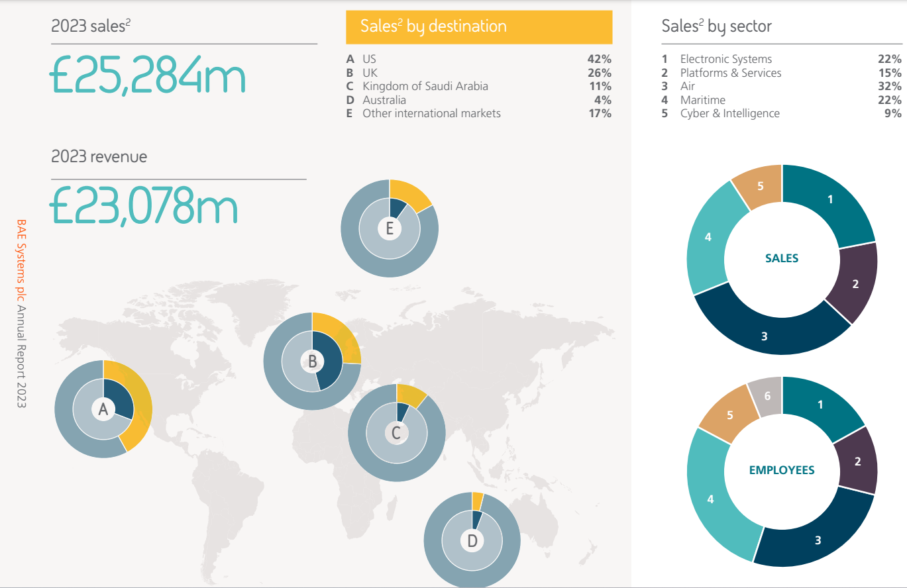Select segment 4 of the EMPLOYEES donut
The width and height of the screenshot is (907, 588).
(x=711, y=499)
